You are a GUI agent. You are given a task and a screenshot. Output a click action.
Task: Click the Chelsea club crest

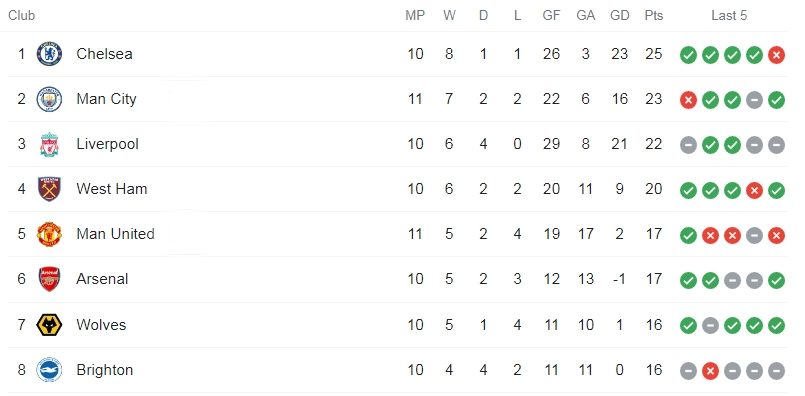click(x=49, y=54)
